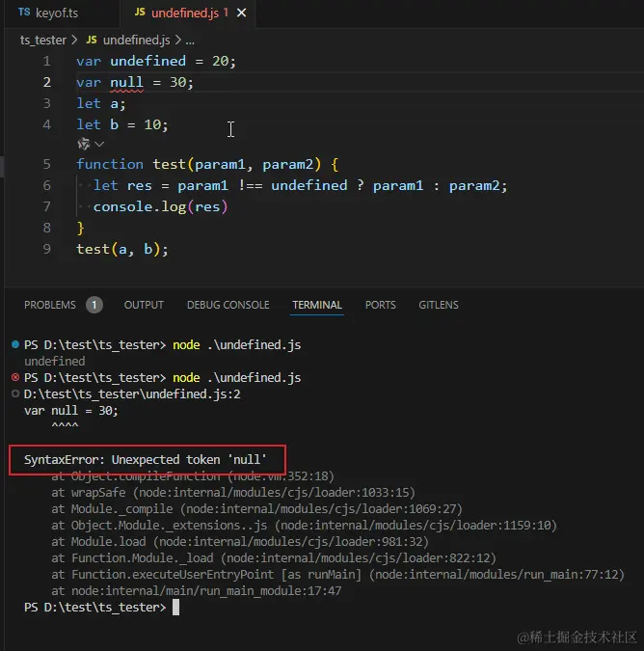Open the PROBLEMS panel tab
This screenshot has height=651, width=644.
50,305
